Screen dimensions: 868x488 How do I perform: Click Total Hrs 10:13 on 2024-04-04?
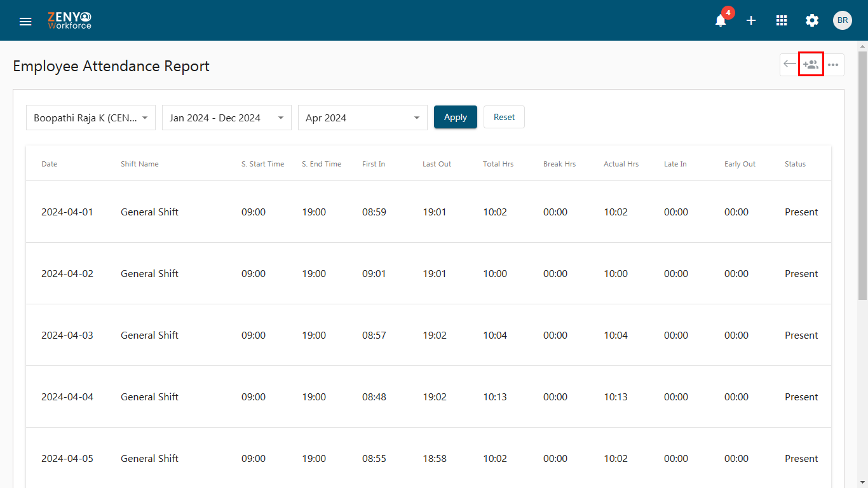[495, 397]
